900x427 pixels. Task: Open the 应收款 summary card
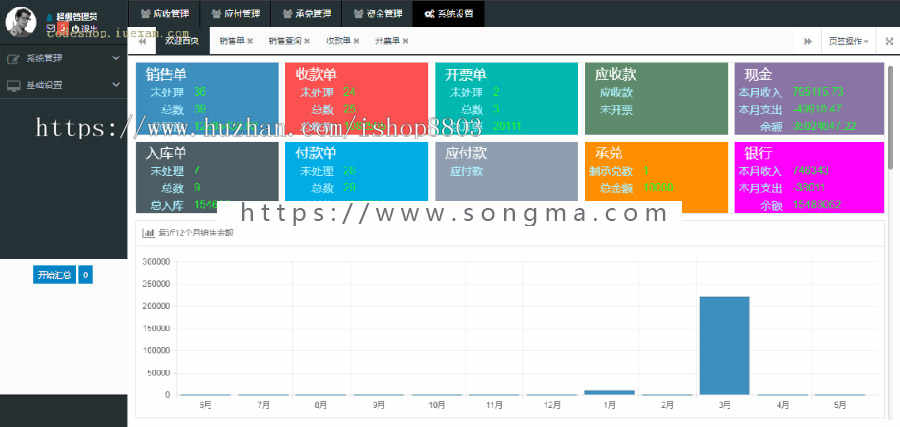[656, 99]
